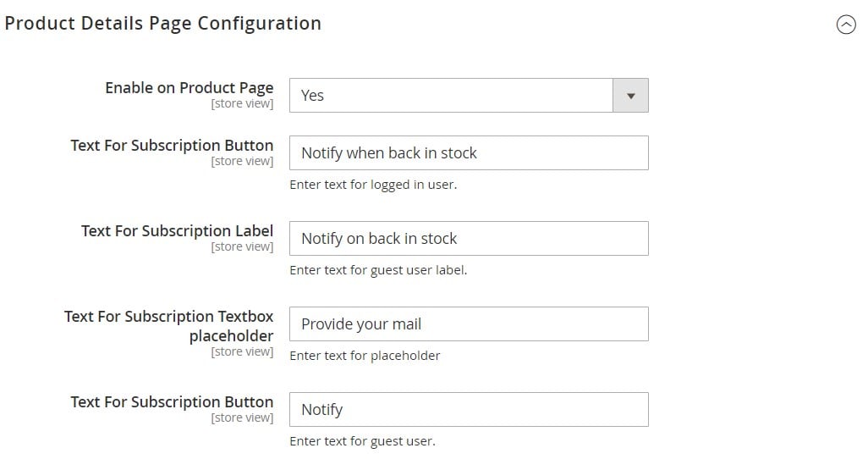Select the Text For Subscription Textbox placeholder label
Screen dimensions: 868x459
(x=169, y=326)
